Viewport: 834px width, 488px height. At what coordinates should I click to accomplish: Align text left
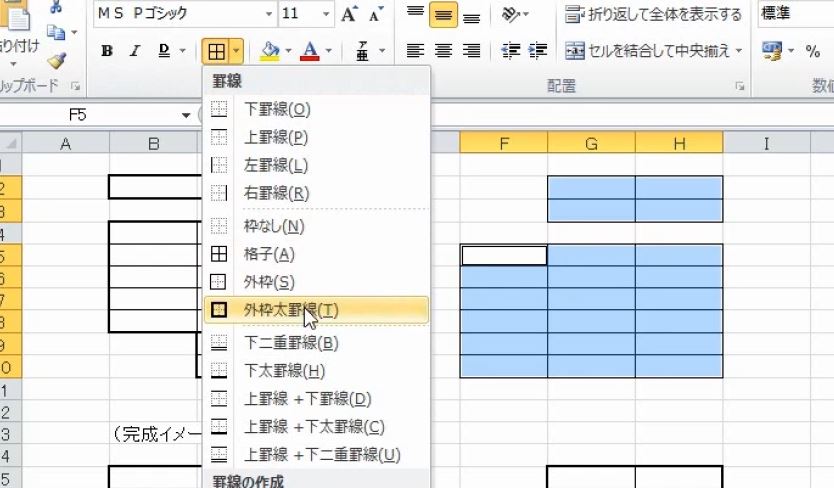point(415,51)
